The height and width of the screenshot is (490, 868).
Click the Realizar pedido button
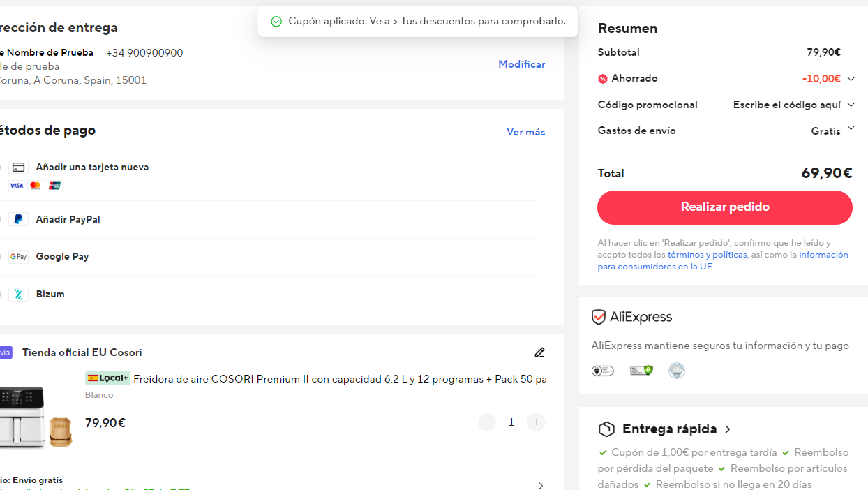[x=725, y=207]
